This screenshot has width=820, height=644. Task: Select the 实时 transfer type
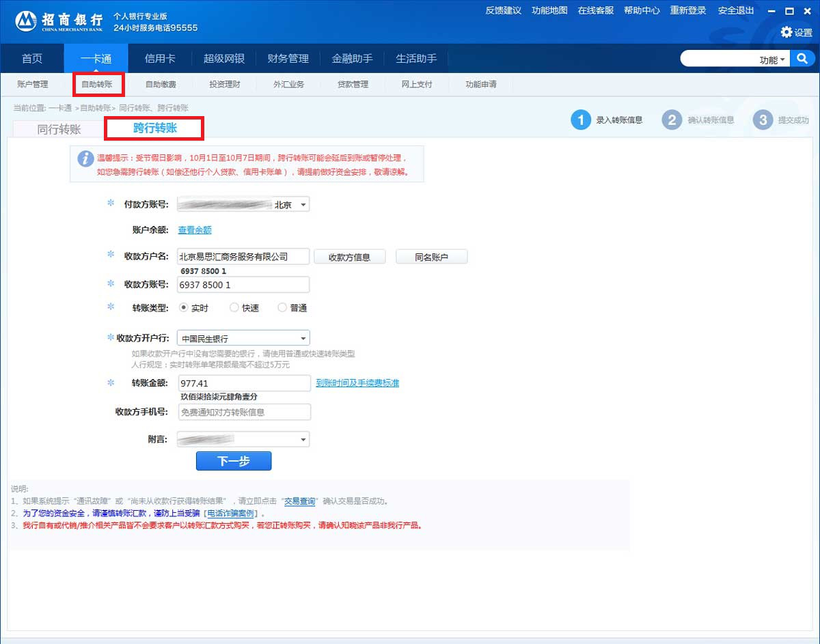click(183, 308)
